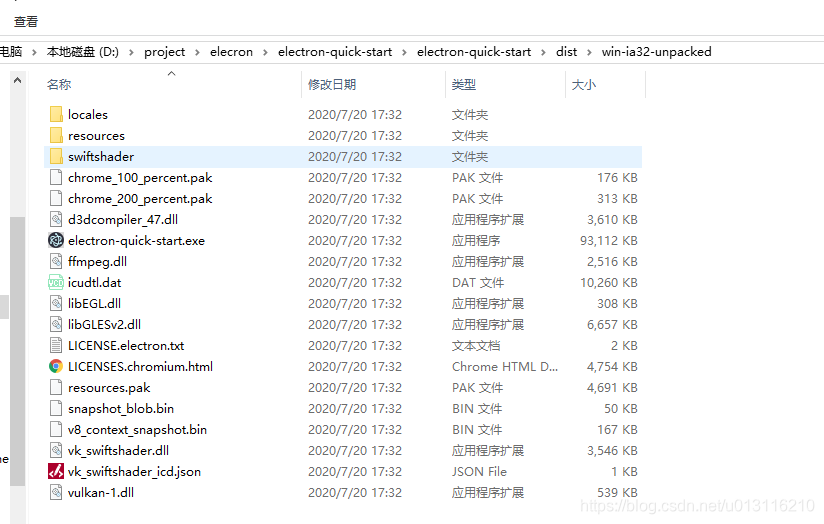Open the locales folder icon
Viewport: 824px width, 524px height.
(56, 114)
